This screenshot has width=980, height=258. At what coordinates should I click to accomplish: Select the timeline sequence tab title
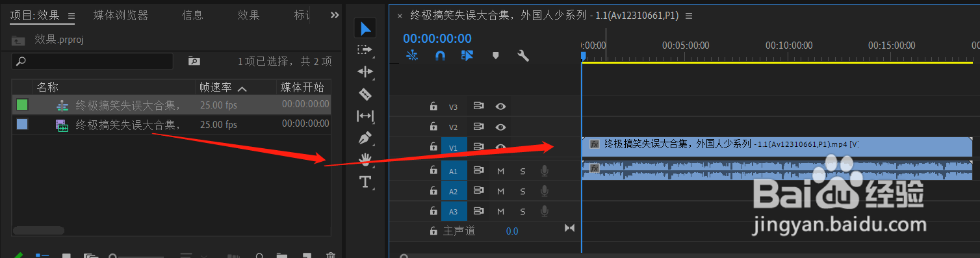[x=545, y=16]
